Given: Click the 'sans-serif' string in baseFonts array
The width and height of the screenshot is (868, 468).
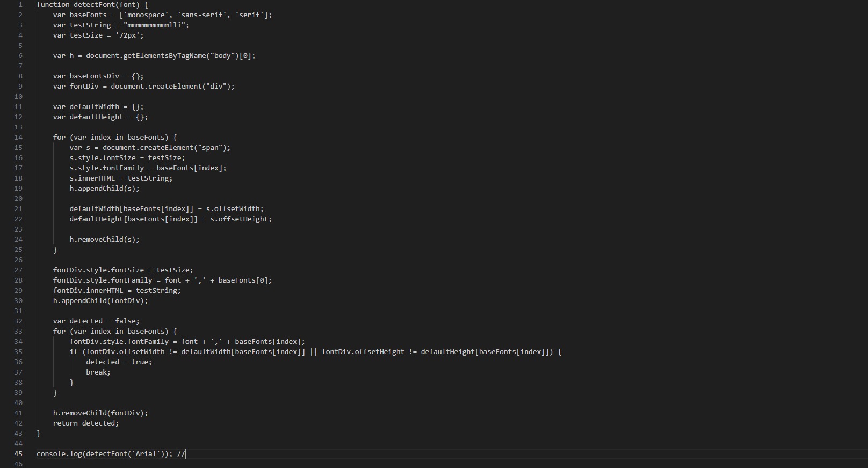Looking at the screenshot, I should tap(201, 15).
